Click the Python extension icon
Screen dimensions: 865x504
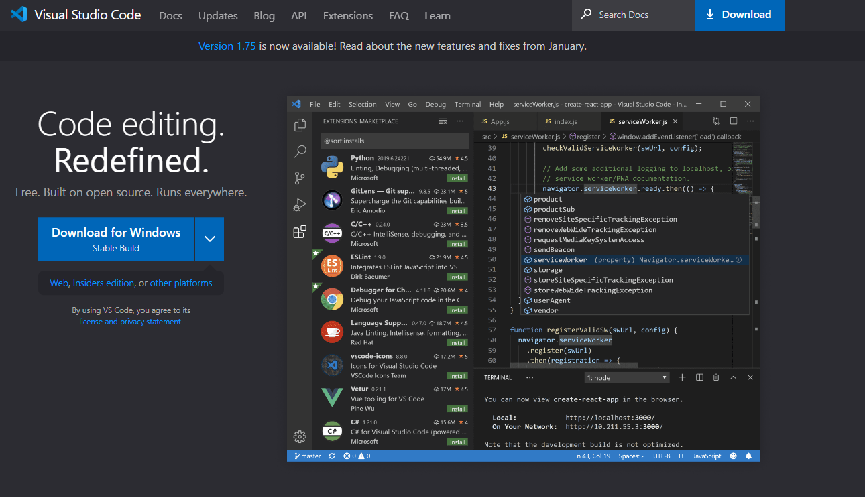click(x=332, y=168)
